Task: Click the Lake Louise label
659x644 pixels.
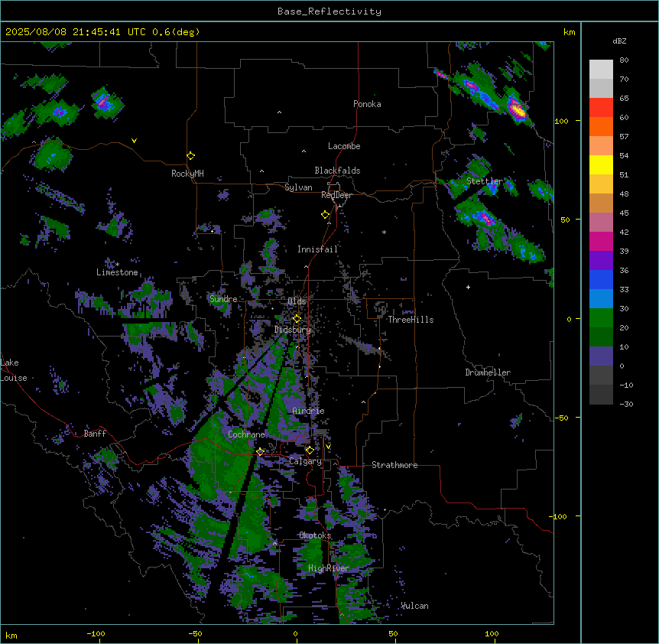Action: pyautogui.click(x=12, y=370)
